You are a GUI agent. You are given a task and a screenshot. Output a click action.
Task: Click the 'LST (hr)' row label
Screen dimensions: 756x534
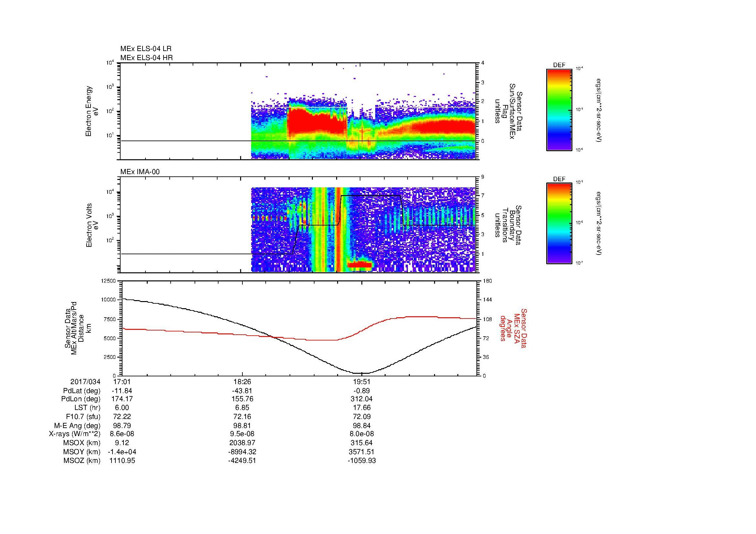pos(88,408)
